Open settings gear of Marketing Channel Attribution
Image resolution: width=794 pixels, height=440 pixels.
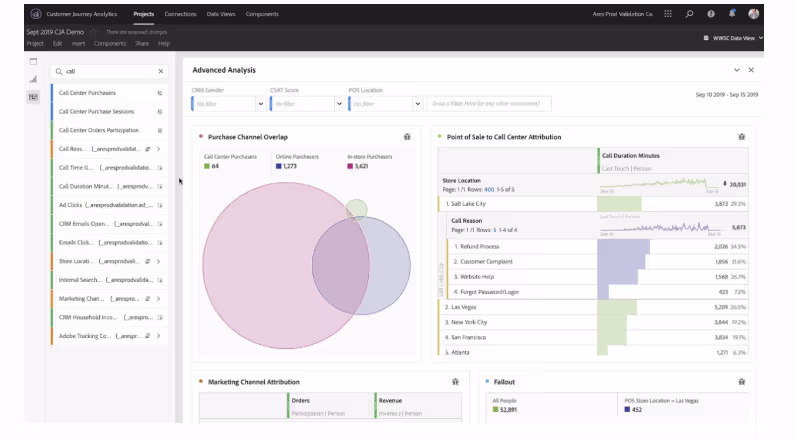coord(455,382)
